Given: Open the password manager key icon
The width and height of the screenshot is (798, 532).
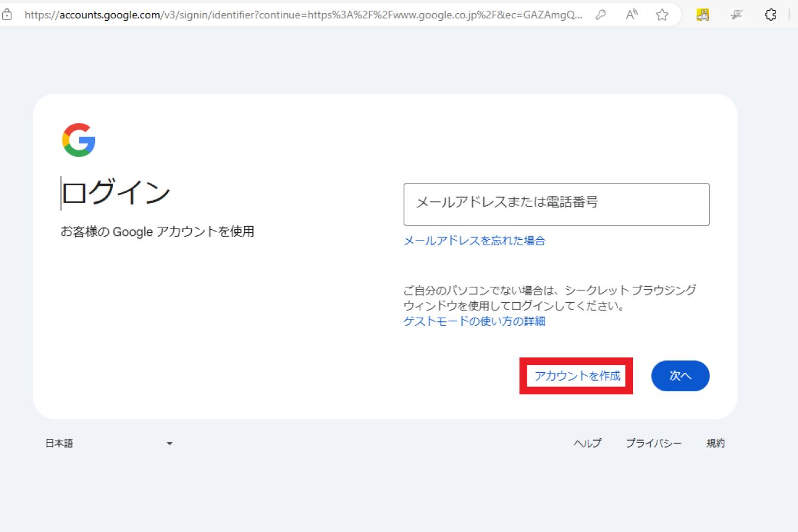Looking at the screenshot, I should (x=601, y=15).
